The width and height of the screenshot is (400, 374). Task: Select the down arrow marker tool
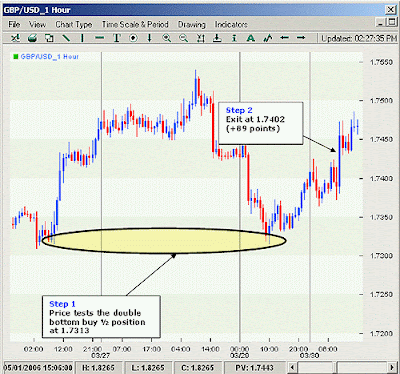pyautogui.click(x=149, y=38)
